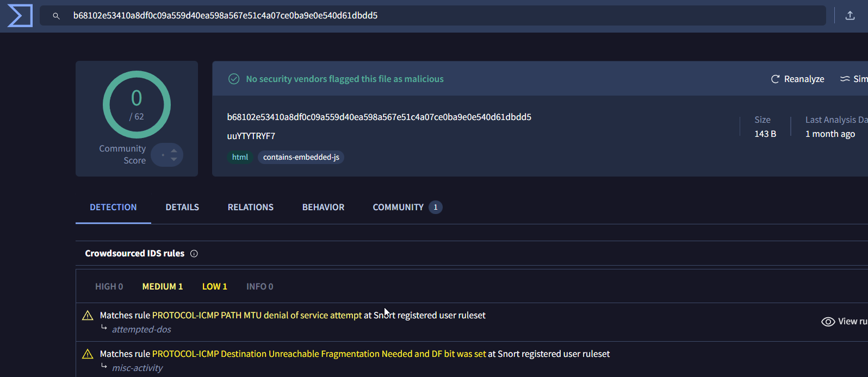This screenshot has height=377, width=868.
Task: Click the size value 143 B
Action: pyautogui.click(x=765, y=134)
